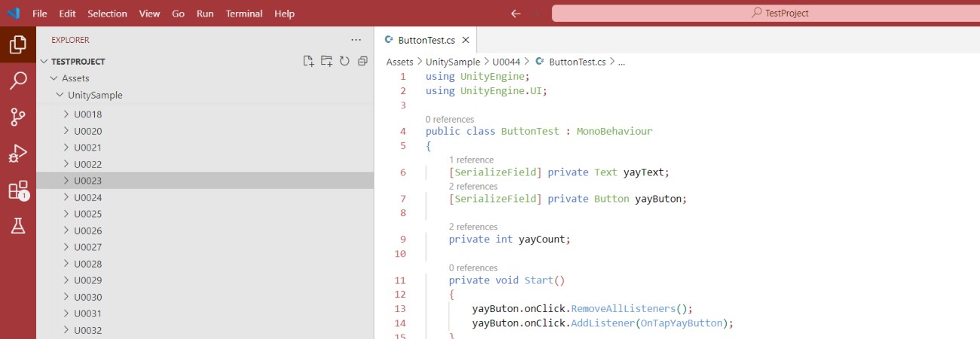Image resolution: width=980 pixels, height=339 pixels.
Task: Click "0 references" above class ButtonTest
Action: pyautogui.click(x=450, y=119)
